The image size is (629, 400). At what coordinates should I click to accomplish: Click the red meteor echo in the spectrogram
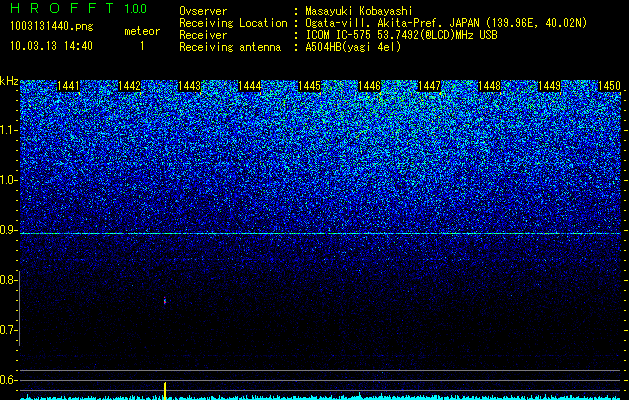click(x=164, y=301)
